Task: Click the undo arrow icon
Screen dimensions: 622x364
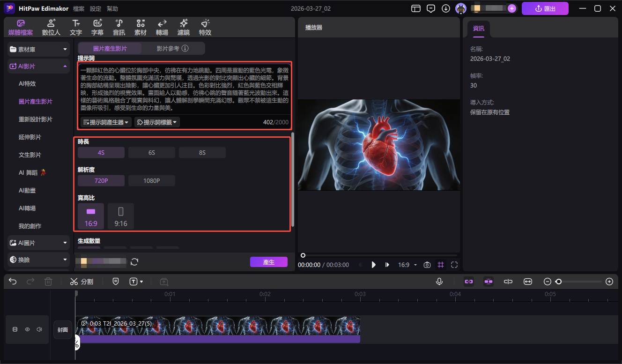Action: pyautogui.click(x=12, y=281)
